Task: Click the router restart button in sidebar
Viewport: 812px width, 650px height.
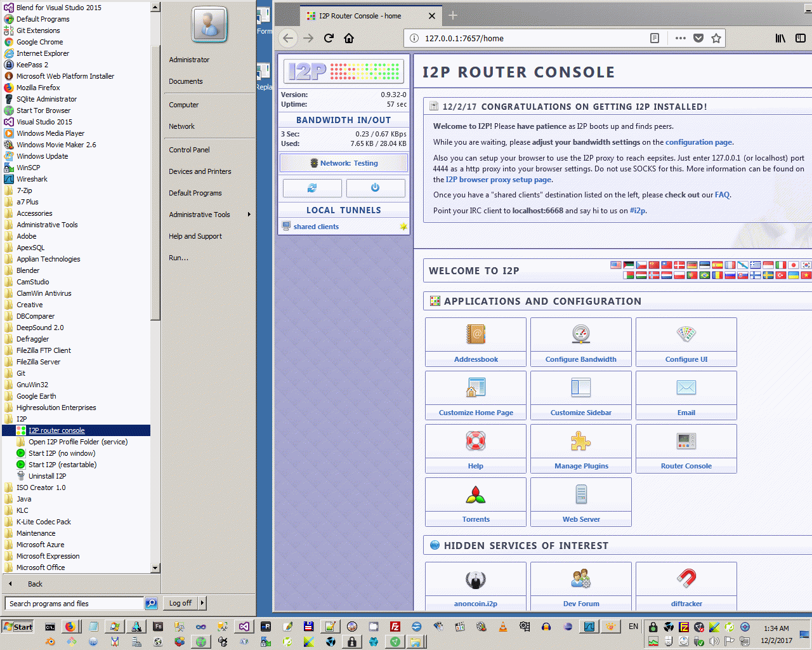Action: click(312, 188)
